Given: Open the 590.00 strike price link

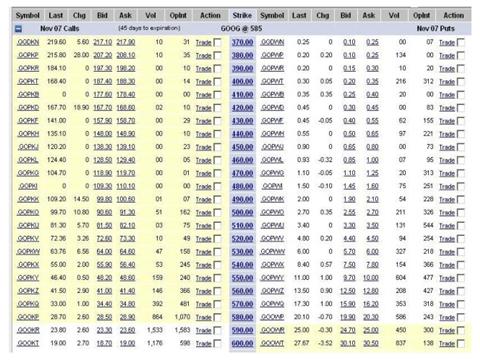Looking at the screenshot, I should pyautogui.click(x=242, y=330).
